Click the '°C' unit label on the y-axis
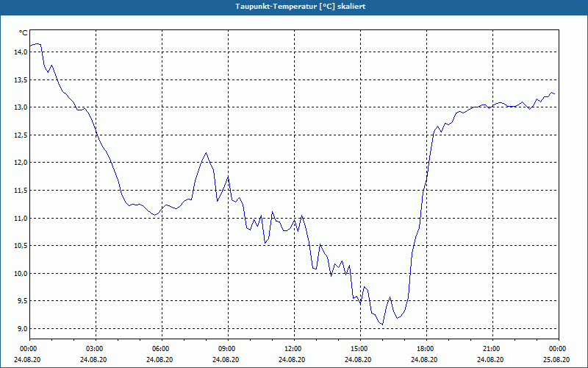 pos(24,33)
